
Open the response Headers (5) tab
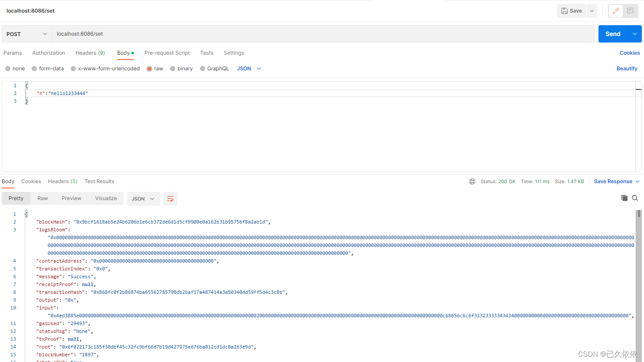point(62,181)
